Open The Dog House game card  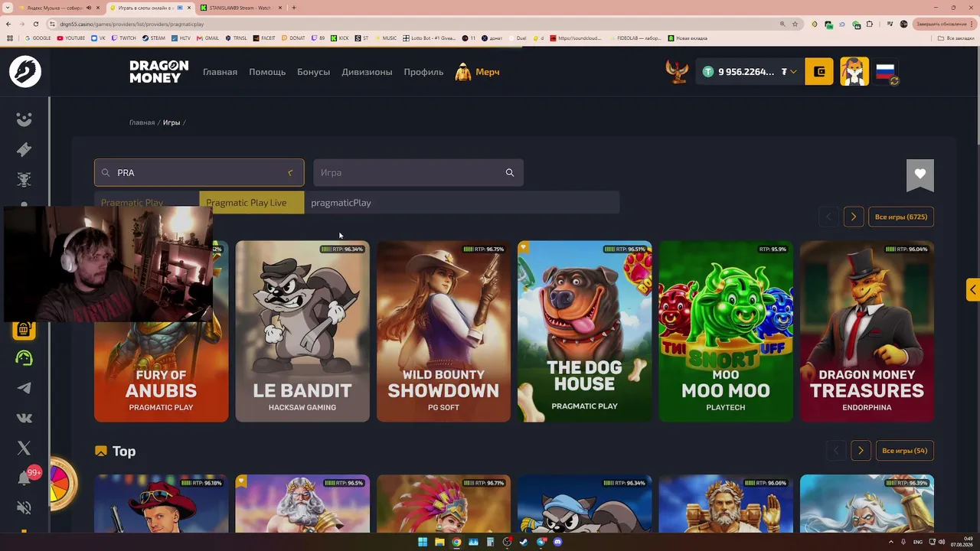tap(585, 331)
